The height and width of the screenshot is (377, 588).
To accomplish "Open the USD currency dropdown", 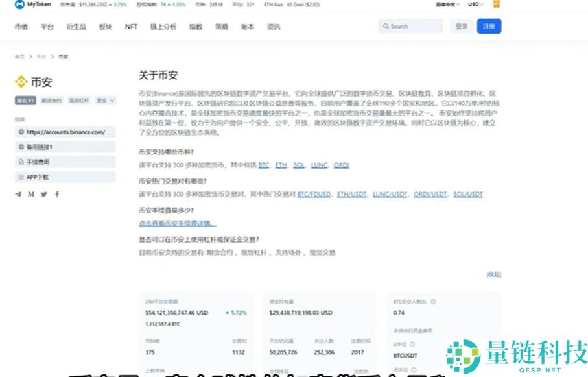I will [474, 5].
